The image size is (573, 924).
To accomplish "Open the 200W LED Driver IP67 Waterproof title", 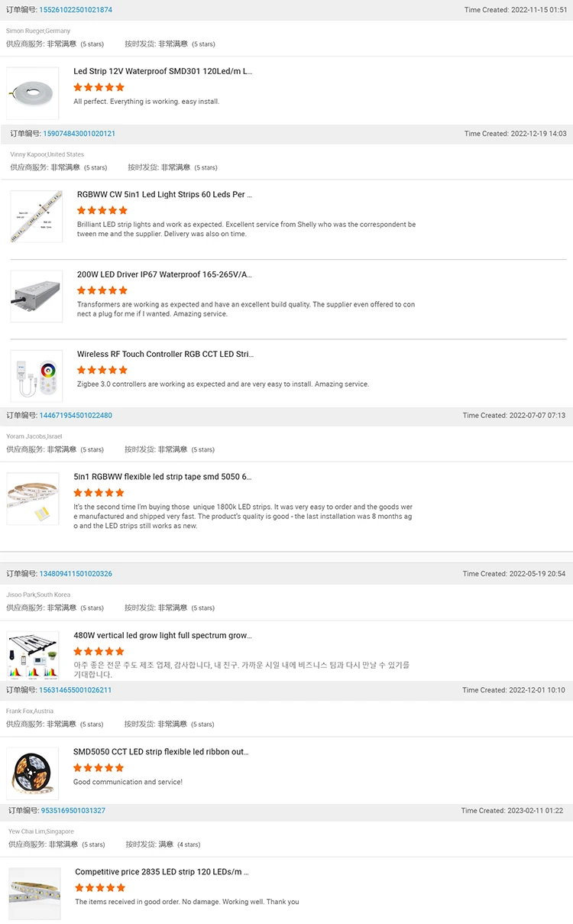I will pos(164,274).
